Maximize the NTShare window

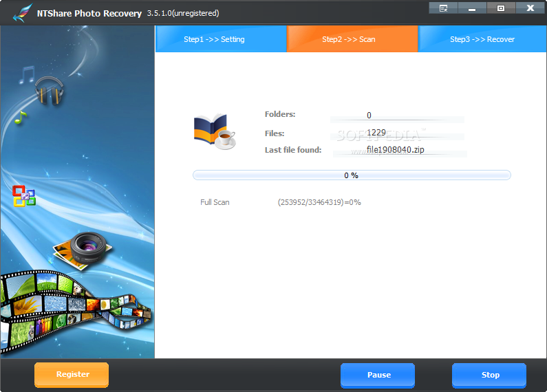(x=501, y=8)
